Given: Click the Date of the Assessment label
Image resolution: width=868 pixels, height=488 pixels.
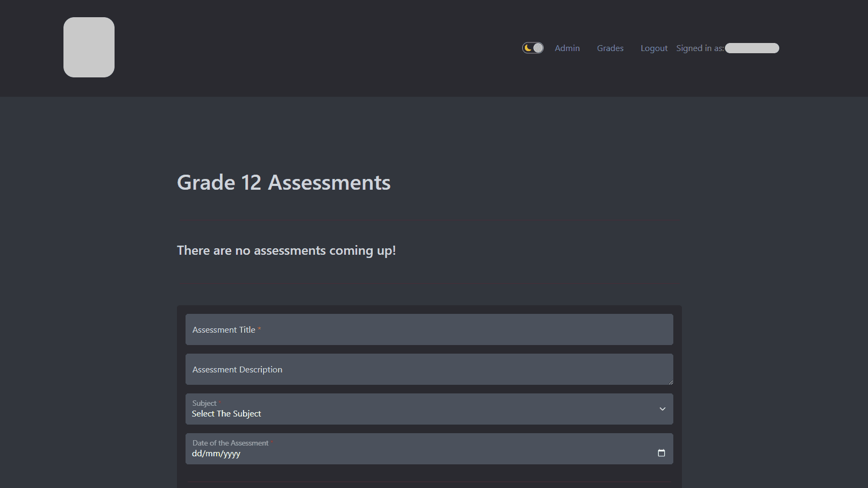Looking at the screenshot, I should tap(230, 443).
